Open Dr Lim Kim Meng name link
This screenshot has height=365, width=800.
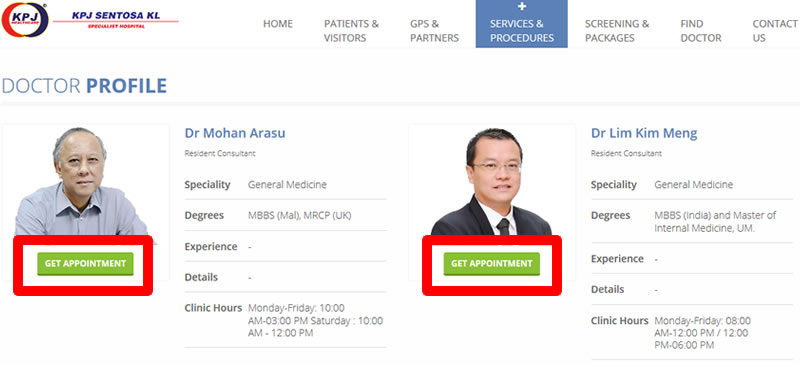pos(644,134)
